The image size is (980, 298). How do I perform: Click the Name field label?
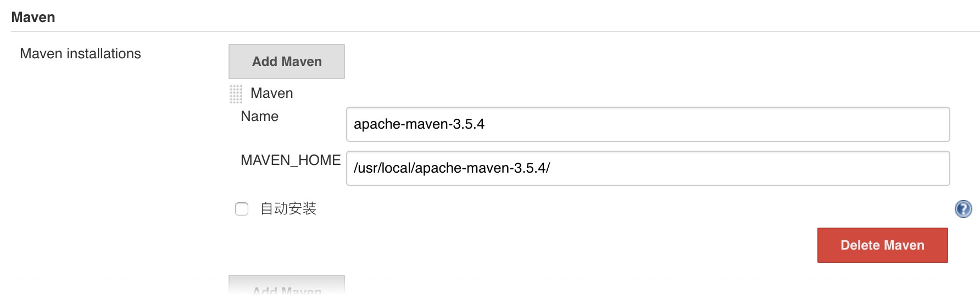point(259,116)
